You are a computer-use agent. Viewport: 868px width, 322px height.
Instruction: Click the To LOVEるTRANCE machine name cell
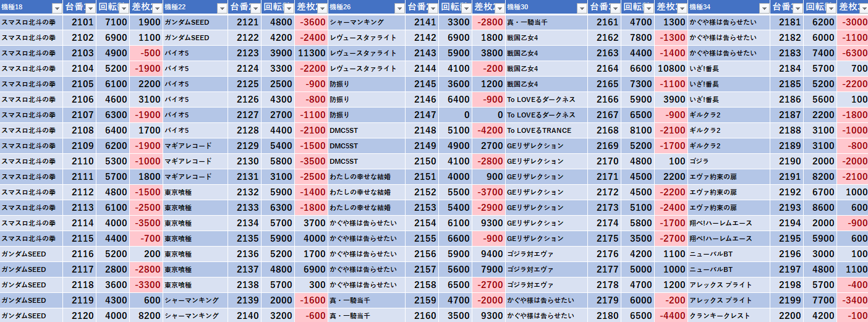coord(546,130)
